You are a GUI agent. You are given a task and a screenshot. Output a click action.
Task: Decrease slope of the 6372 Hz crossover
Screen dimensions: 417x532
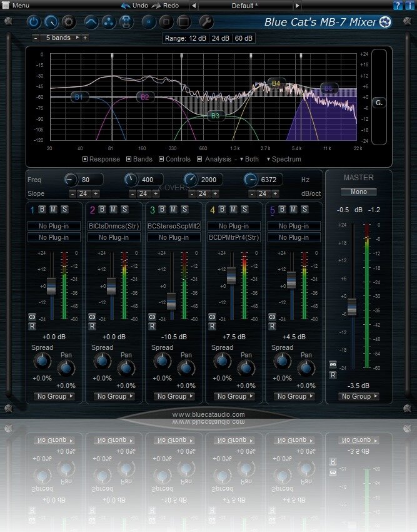click(251, 193)
